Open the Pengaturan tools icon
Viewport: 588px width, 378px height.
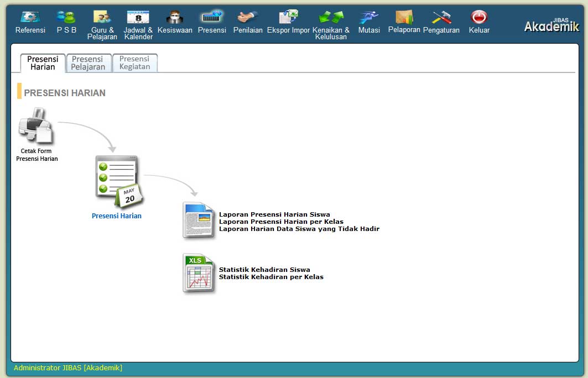tap(441, 17)
